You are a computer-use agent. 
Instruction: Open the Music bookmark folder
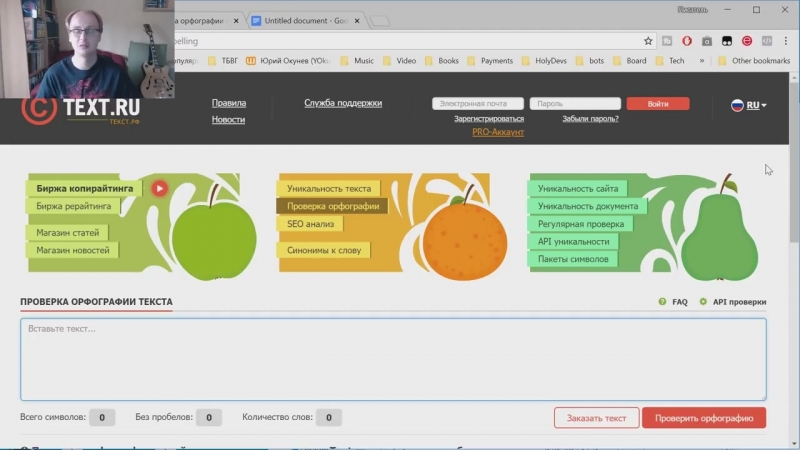point(357,61)
